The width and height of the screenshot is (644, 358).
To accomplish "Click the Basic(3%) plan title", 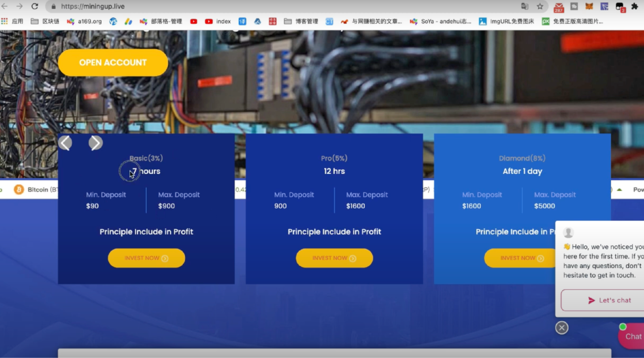I will click(x=146, y=158).
